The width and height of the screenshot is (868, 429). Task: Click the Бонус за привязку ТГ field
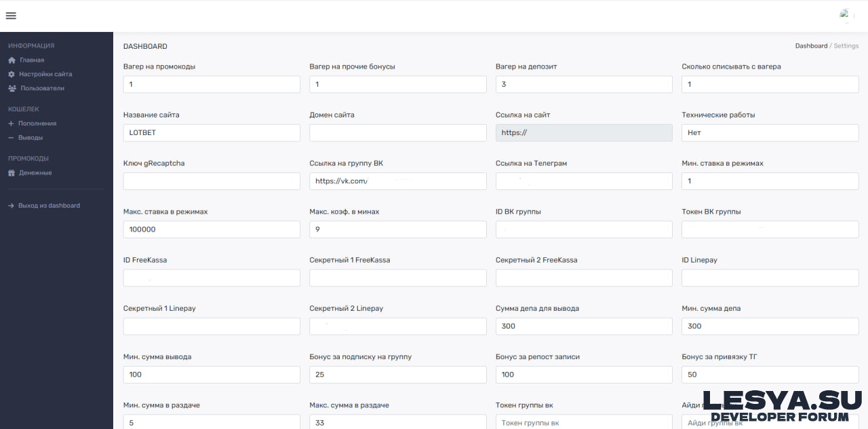770,375
